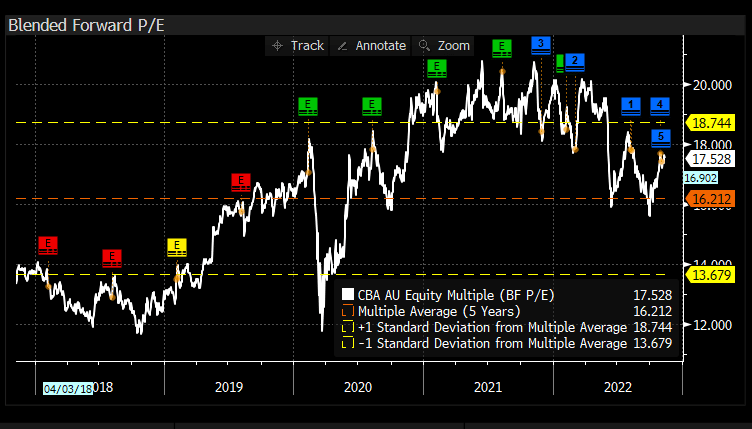Click the Track crosshair tool
Screen dimensions: 752x429
coord(298,46)
